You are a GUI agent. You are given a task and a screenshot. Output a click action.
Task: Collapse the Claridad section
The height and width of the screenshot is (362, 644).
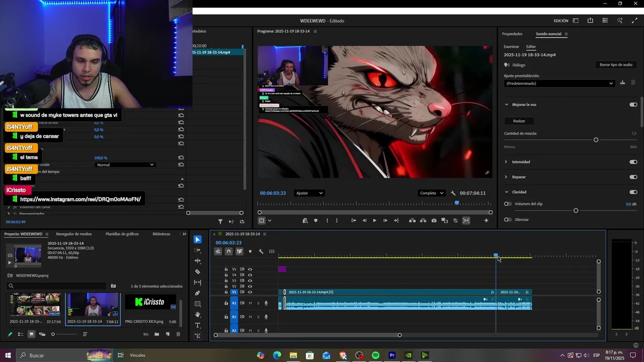click(x=506, y=192)
